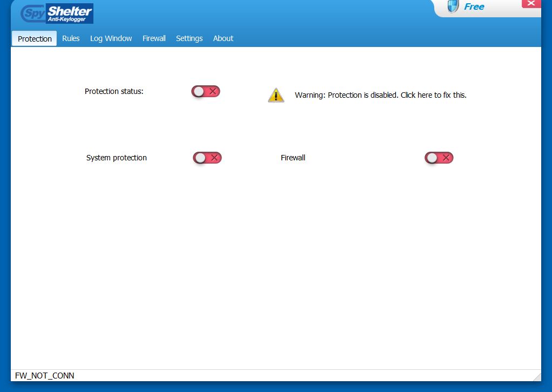Click the window resize grip corner
This screenshot has width=552, height=392.
pos(537,377)
